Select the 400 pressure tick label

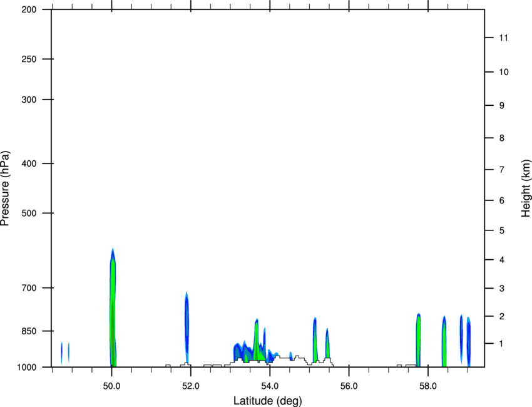click(29, 163)
